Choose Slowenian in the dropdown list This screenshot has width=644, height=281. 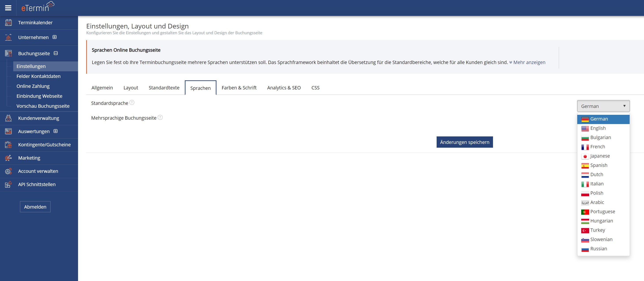click(x=603, y=240)
